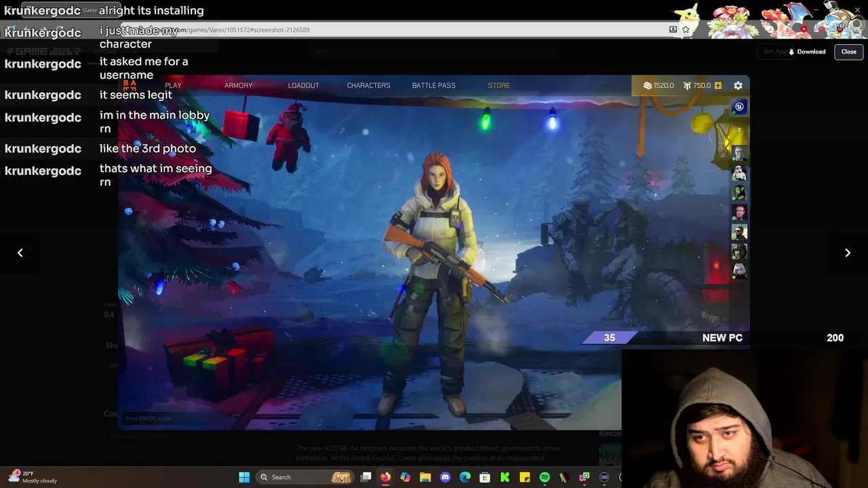Viewport: 868px width, 488px height.
Task: Select the white-haired character friend avatar
Action: pyautogui.click(x=739, y=271)
